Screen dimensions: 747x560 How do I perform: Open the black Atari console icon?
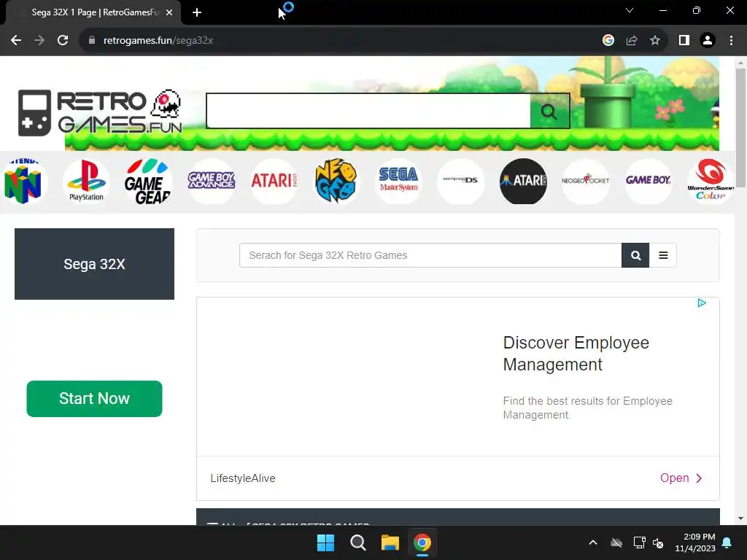(523, 182)
